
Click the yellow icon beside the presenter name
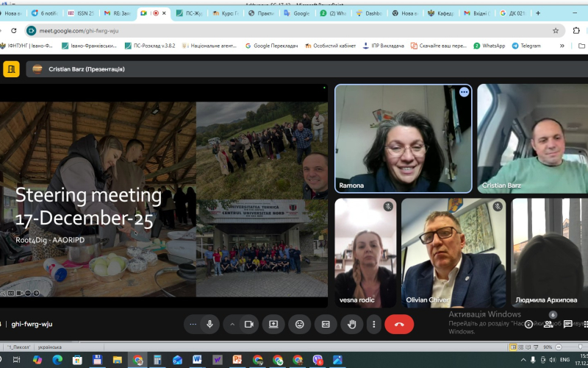coord(12,69)
